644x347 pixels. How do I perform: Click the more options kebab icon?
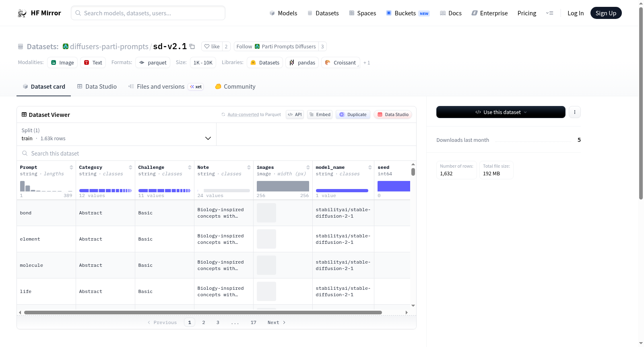click(575, 112)
